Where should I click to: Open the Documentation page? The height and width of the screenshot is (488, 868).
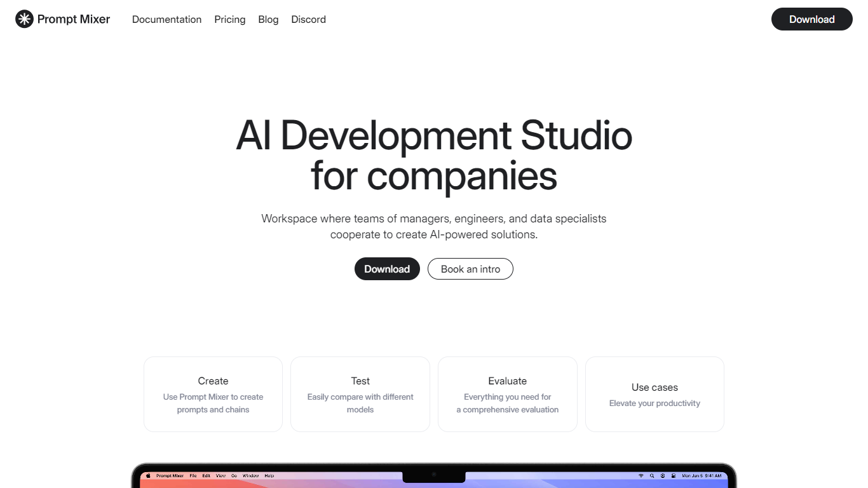pos(166,20)
